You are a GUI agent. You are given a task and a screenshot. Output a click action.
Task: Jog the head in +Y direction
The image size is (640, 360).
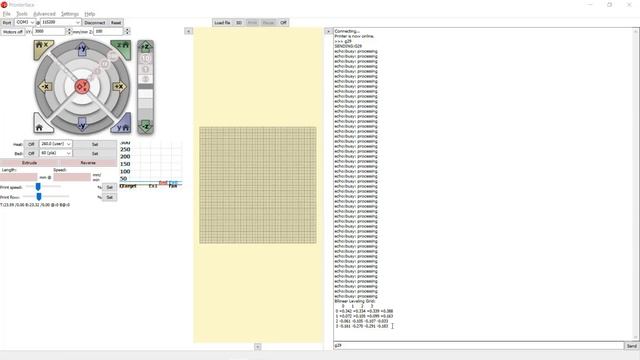coord(82,48)
